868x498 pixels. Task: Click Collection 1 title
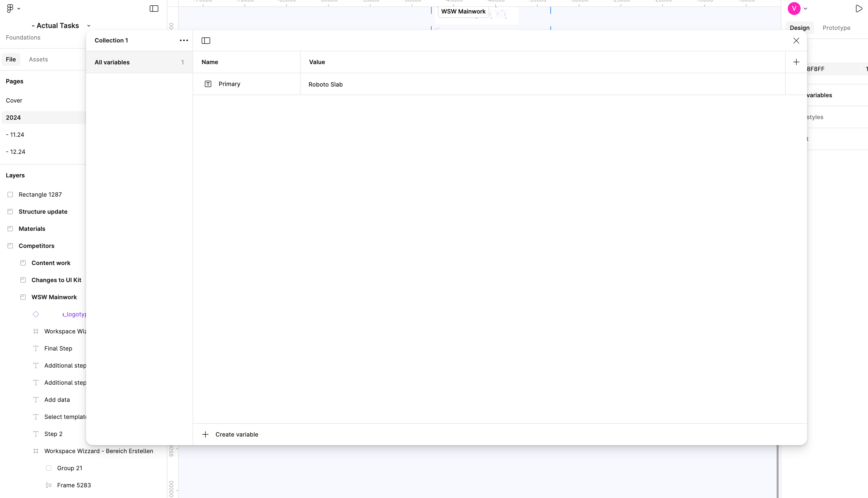pos(111,40)
